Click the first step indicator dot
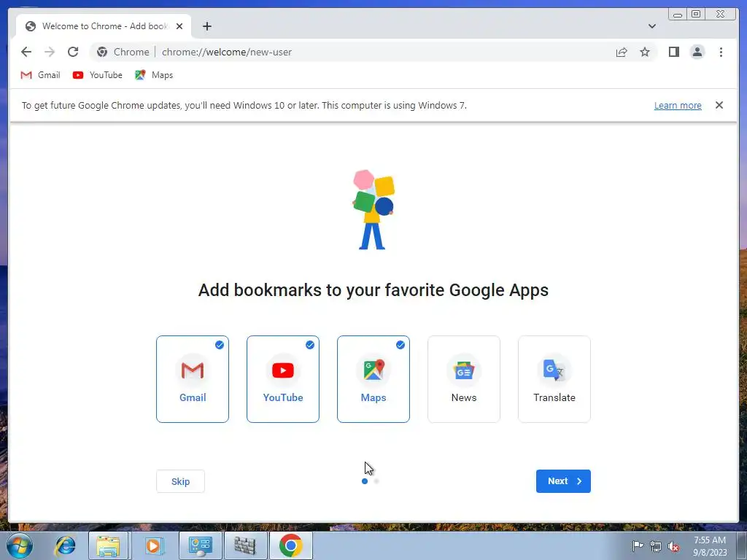This screenshot has height=560, width=747. tap(365, 481)
